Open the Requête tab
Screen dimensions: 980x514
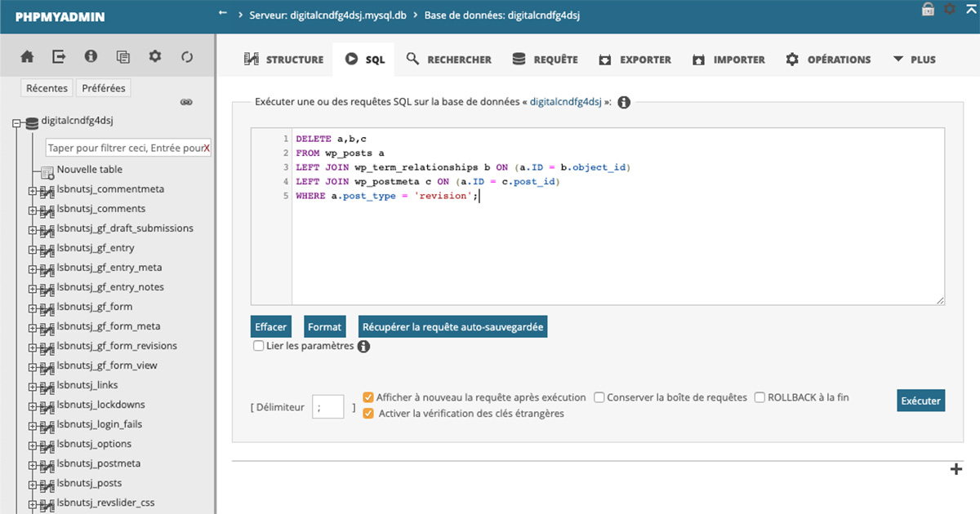[545, 60]
